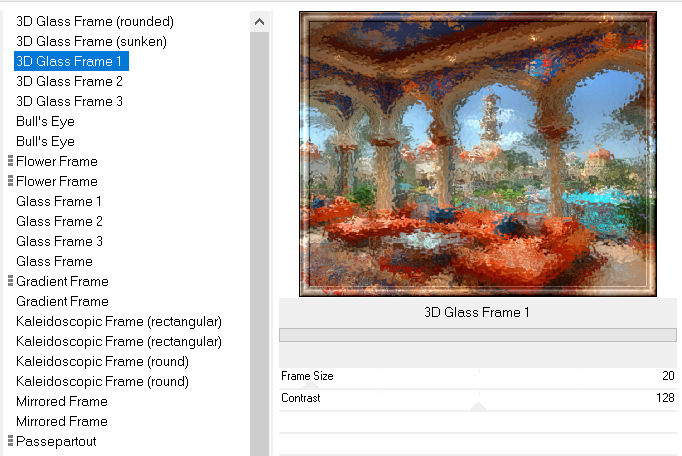Viewport: 682px width, 456px height.
Task: Open the Passepartout filter
Action: click(56, 441)
